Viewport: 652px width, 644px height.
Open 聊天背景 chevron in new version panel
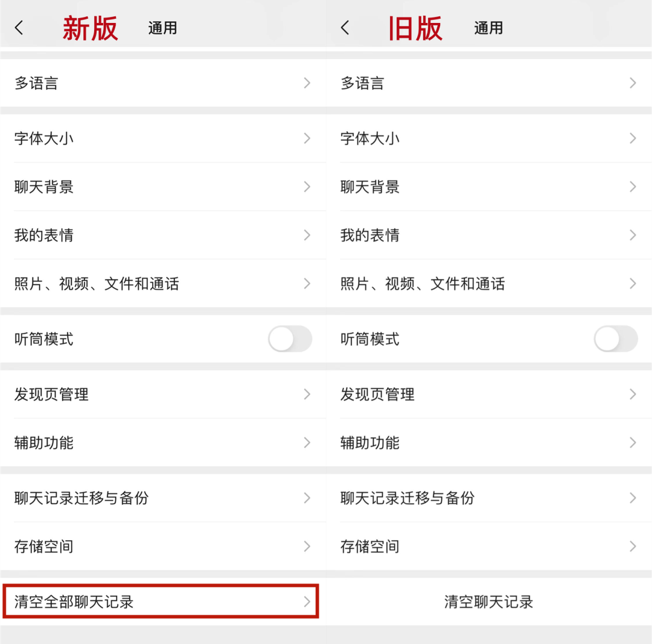[307, 187]
